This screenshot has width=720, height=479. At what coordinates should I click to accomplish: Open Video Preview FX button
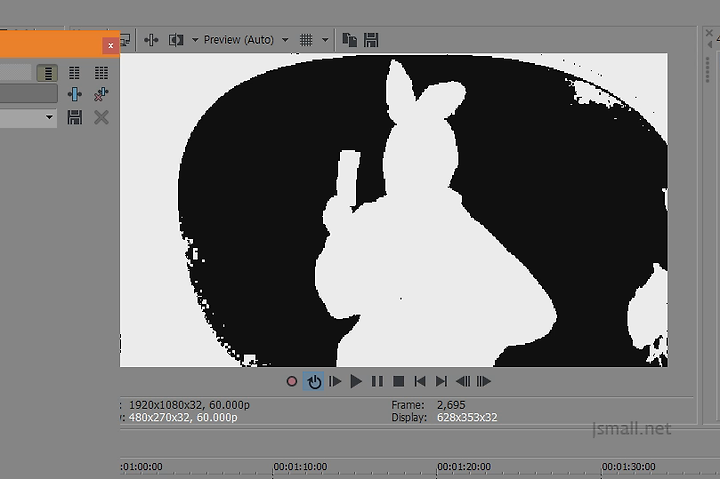point(151,40)
